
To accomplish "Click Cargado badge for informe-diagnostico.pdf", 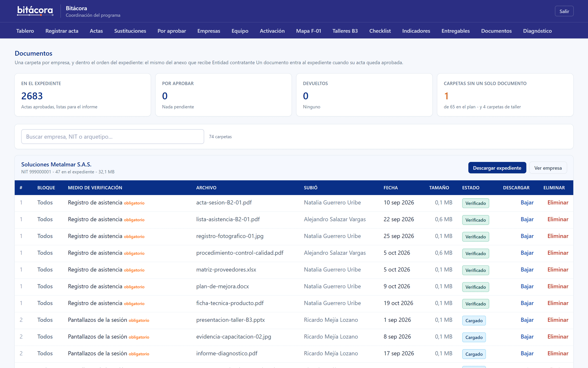I will click(x=474, y=354).
